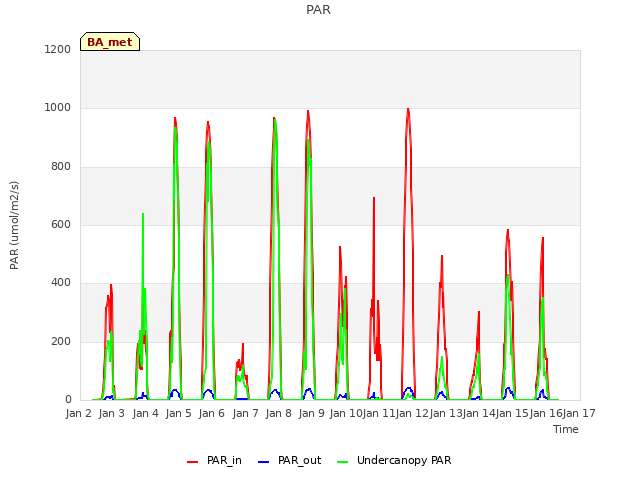Click the red PAR_in legend swatch
The image size is (640, 480).
193,462
